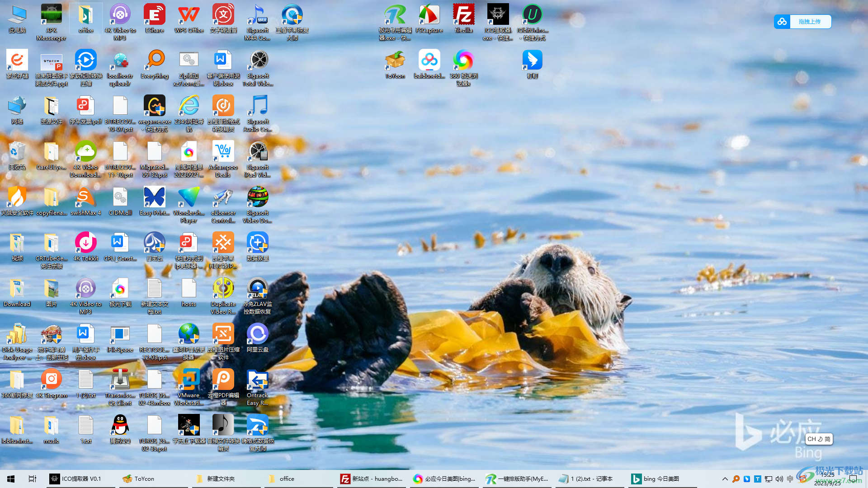Viewport: 868px width, 488px height.
Task: Open the hosts file icon
Action: click(x=189, y=292)
